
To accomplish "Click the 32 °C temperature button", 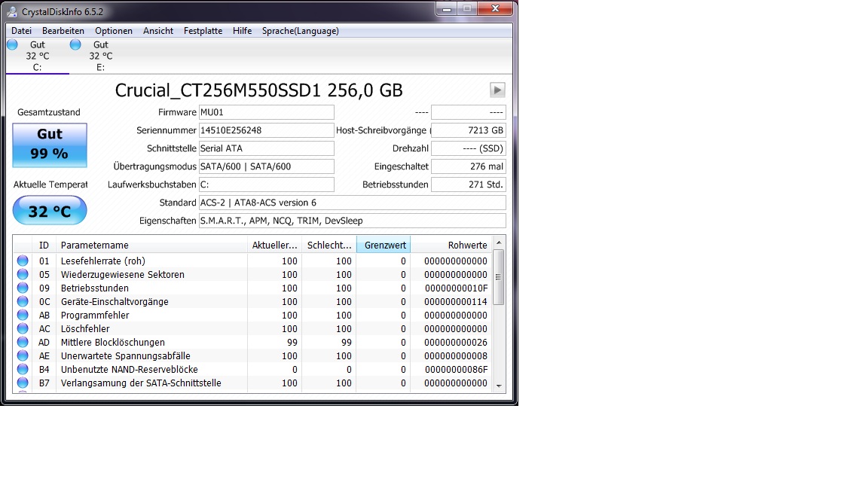I will point(50,211).
